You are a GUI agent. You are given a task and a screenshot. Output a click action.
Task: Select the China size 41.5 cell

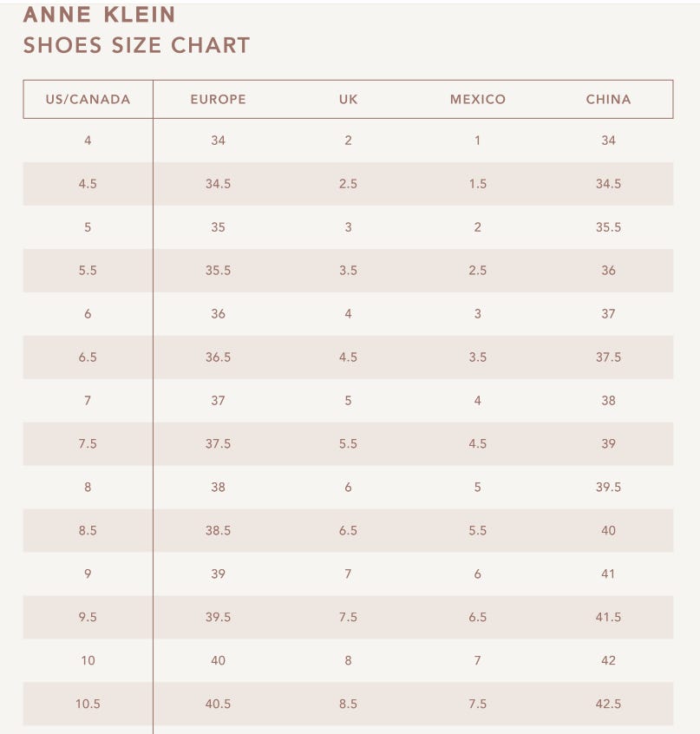pyautogui.click(x=608, y=617)
